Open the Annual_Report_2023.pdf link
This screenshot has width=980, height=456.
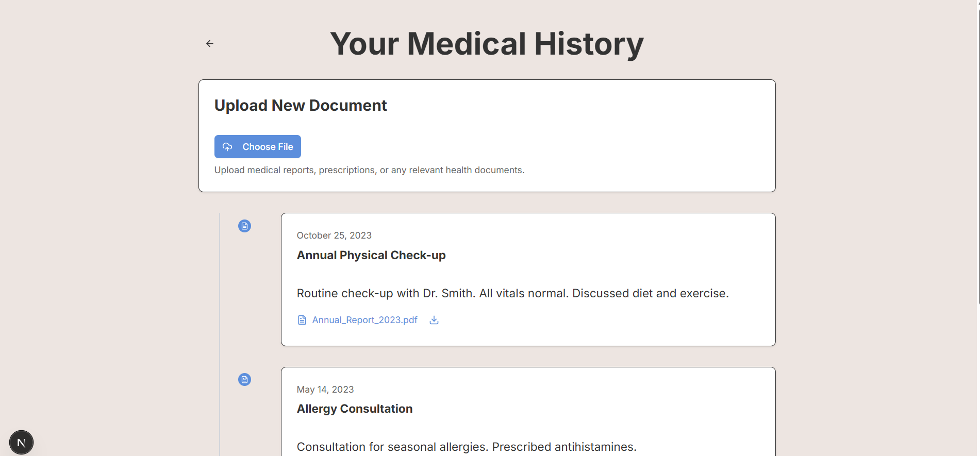pyautogui.click(x=364, y=320)
